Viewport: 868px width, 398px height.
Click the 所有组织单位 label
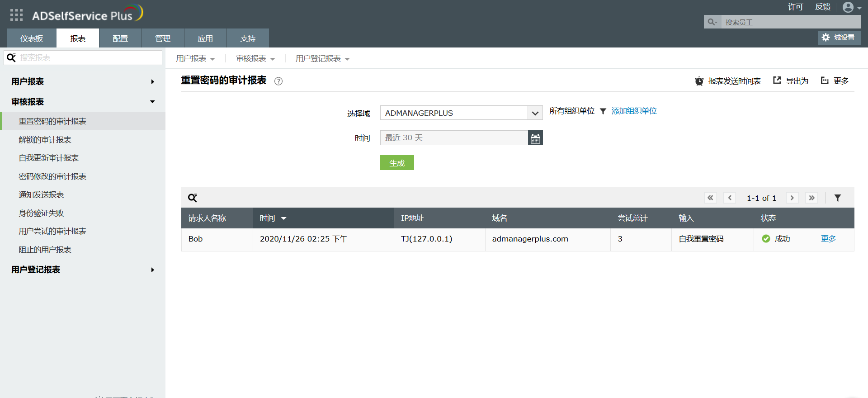point(572,111)
